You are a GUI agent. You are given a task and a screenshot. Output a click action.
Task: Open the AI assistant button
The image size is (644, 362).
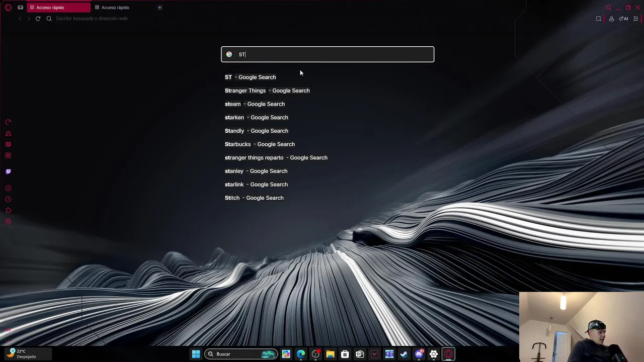pyautogui.click(x=623, y=19)
